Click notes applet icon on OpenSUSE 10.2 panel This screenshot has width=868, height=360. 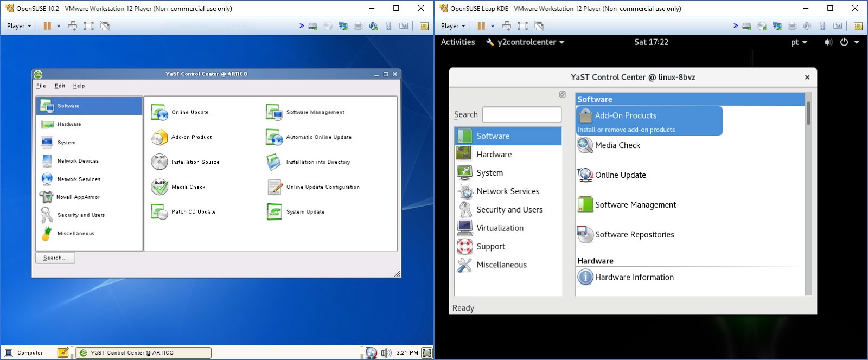(63, 353)
